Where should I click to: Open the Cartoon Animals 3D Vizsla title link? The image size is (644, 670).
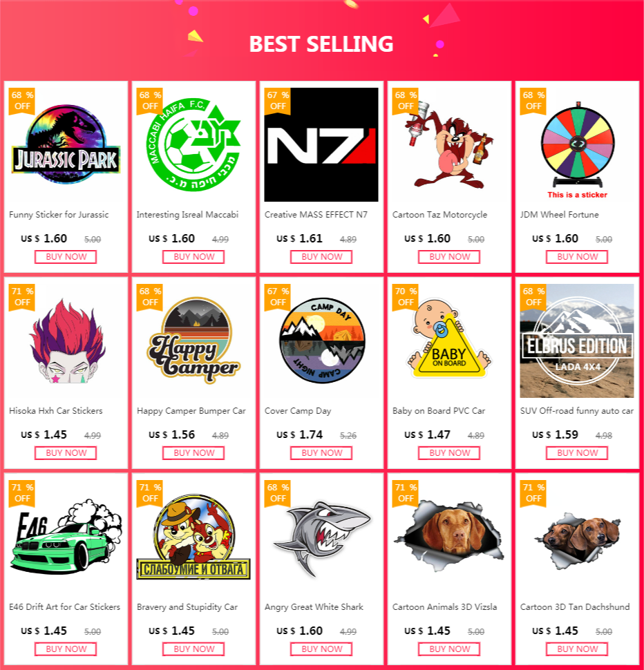pos(445,607)
